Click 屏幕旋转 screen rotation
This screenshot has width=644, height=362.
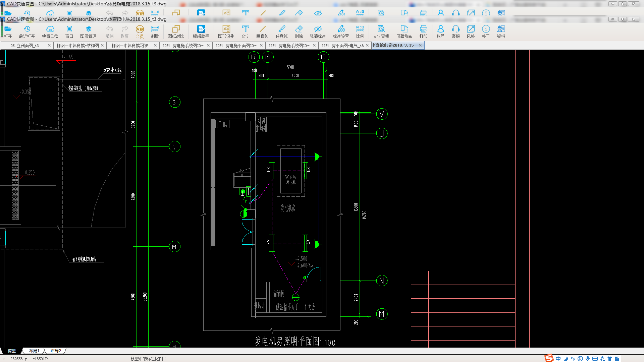pos(404,32)
